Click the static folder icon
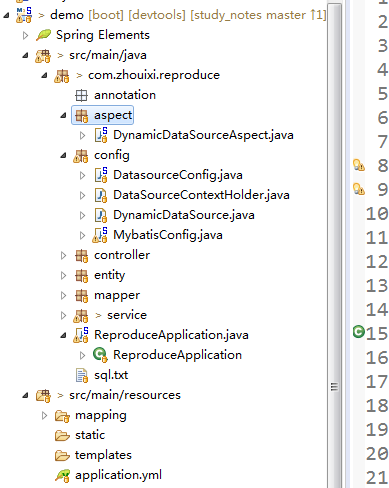 pos(62,435)
